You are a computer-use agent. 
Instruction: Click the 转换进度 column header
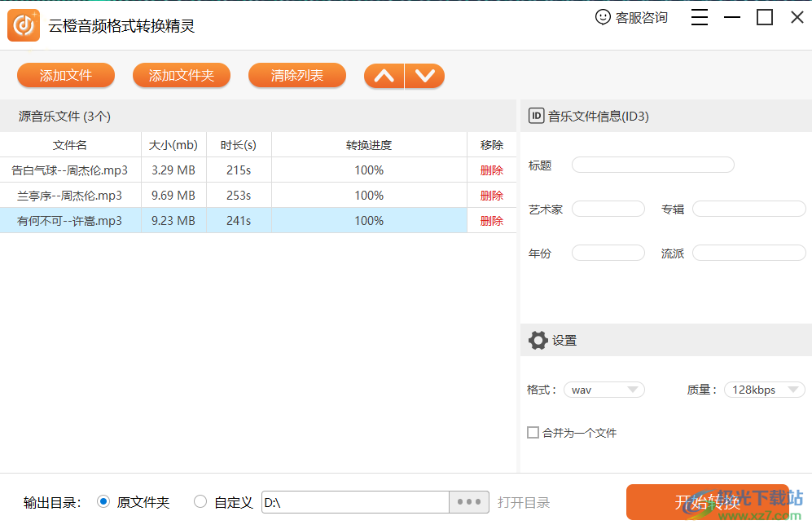tap(369, 145)
